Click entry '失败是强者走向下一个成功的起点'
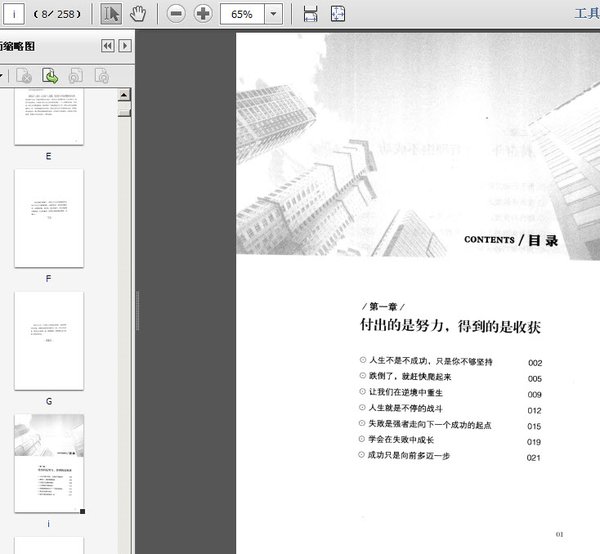This screenshot has width=600, height=554. coord(430,424)
